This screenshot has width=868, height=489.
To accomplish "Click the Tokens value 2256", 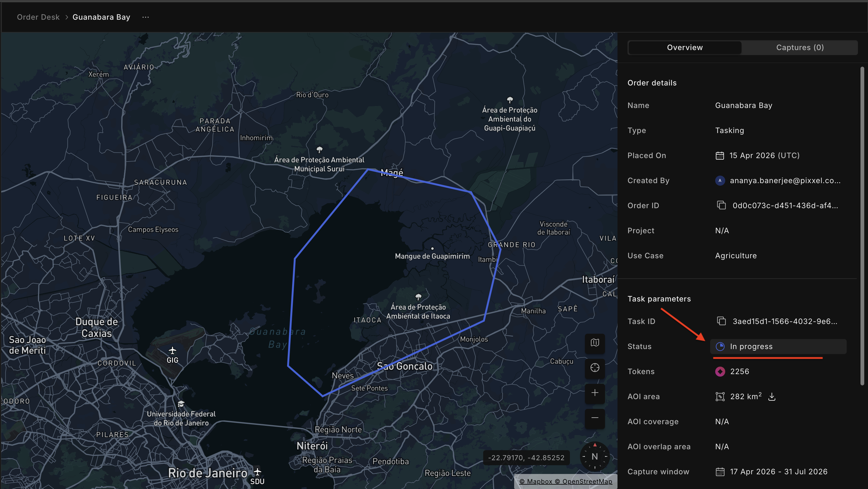I will [740, 372].
